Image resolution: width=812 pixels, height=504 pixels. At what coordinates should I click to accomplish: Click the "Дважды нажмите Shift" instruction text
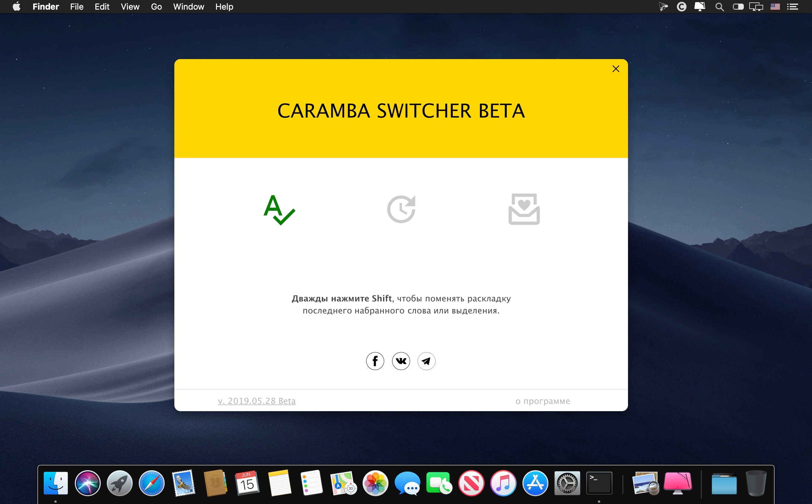point(342,298)
